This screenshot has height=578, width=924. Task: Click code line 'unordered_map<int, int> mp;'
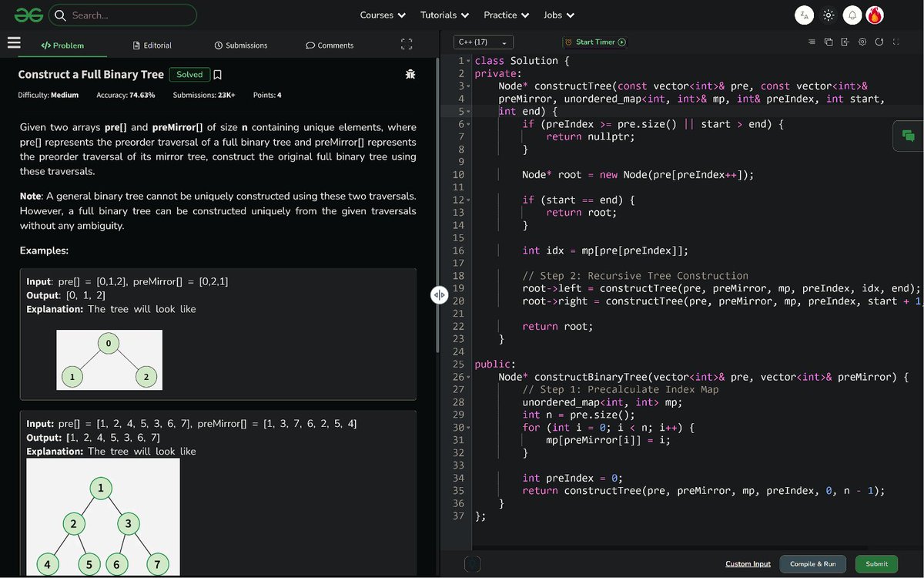602,402
